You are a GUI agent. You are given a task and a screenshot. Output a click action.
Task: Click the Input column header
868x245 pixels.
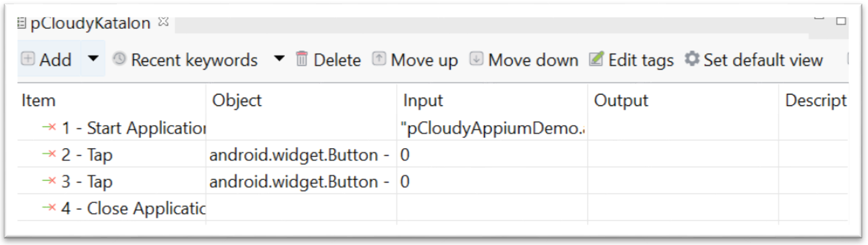coord(423,101)
